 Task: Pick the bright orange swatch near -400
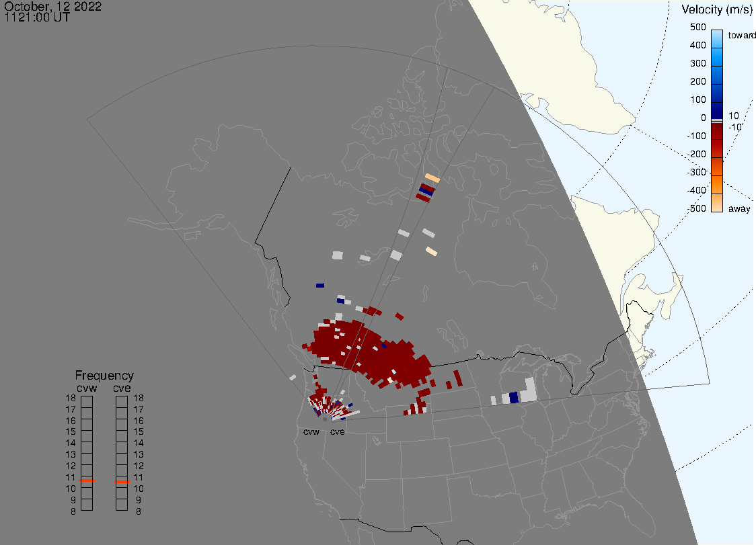[717, 185]
